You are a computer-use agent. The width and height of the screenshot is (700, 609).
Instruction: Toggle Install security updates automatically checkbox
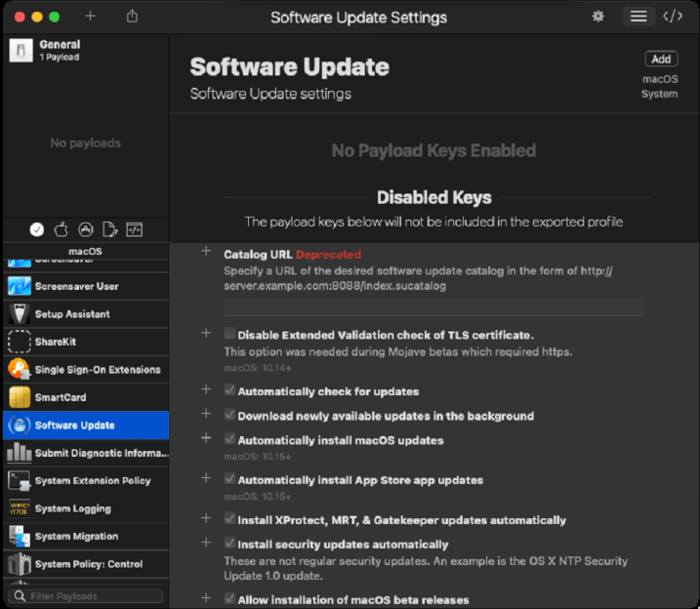229,543
